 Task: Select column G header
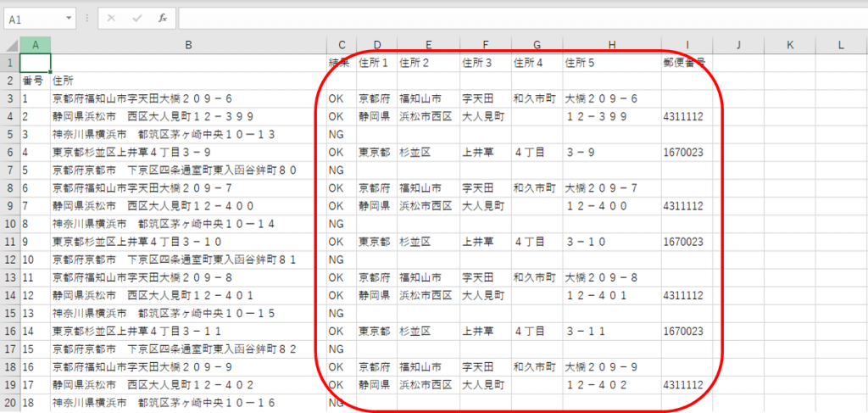(537, 46)
